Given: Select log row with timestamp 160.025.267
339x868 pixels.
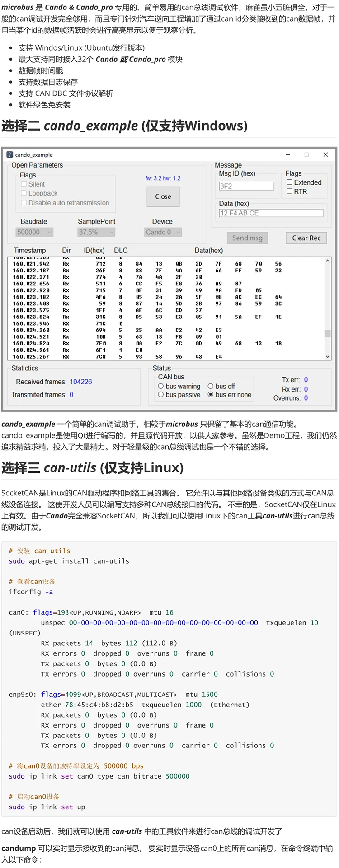Looking at the screenshot, I should (165, 357).
